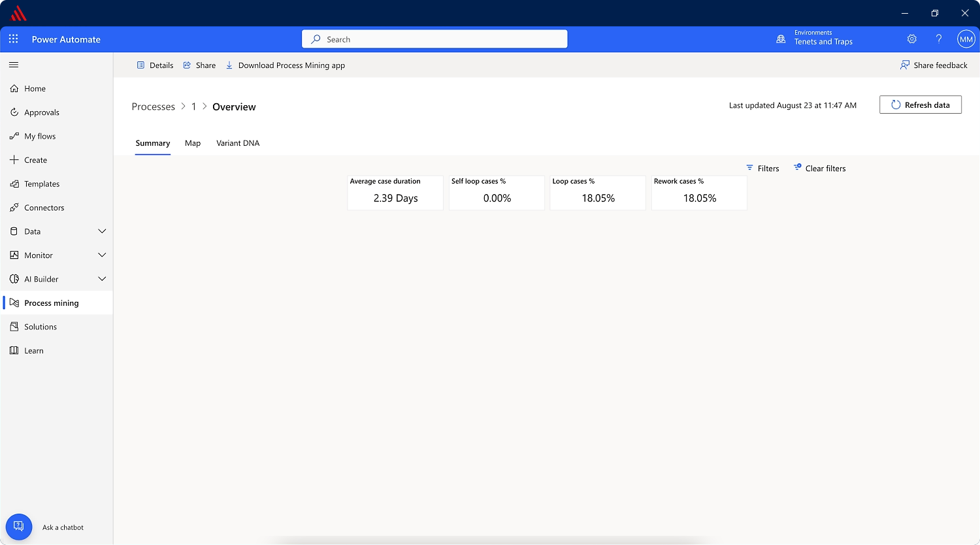Click the Rework cases % card
This screenshot has width=980, height=545.
point(699,193)
